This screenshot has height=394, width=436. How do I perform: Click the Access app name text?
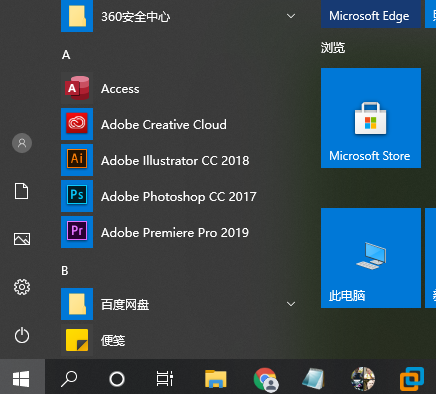pyautogui.click(x=120, y=89)
